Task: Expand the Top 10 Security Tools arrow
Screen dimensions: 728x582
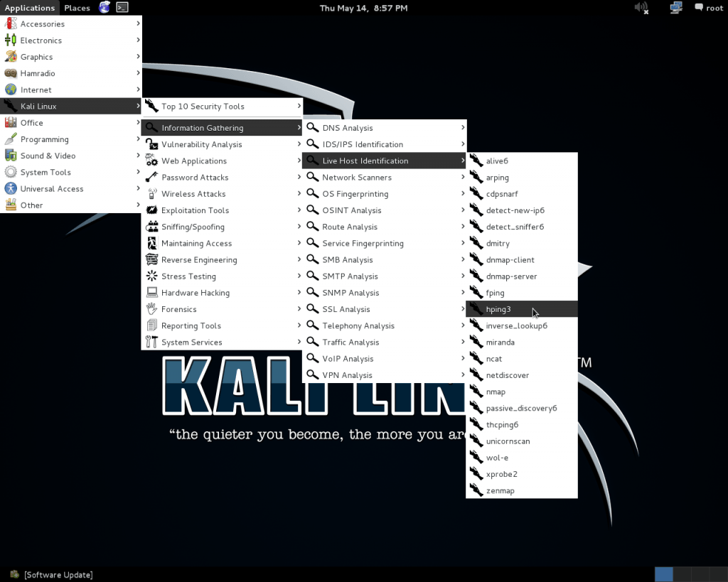Action: [299, 106]
